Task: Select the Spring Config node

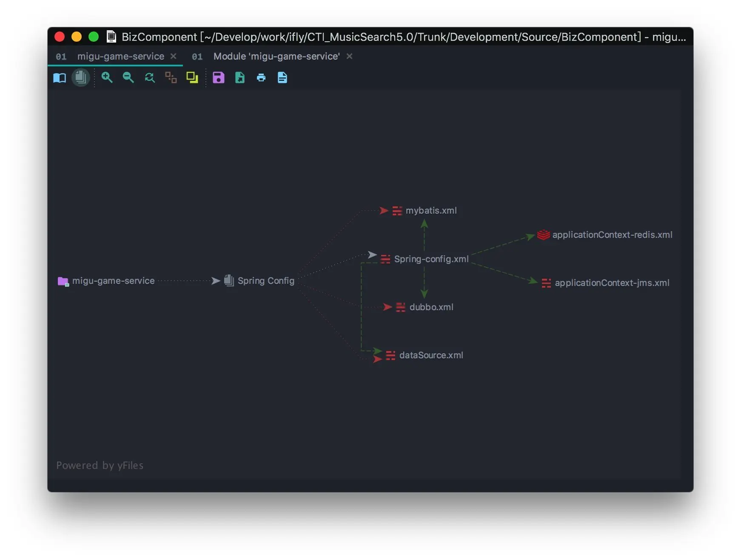Action: point(265,281)
